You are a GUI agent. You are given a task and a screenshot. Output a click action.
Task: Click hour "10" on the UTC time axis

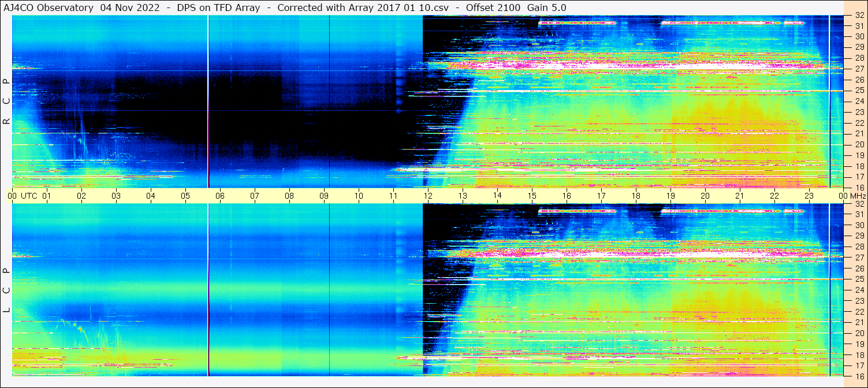[x=359, y=196]
